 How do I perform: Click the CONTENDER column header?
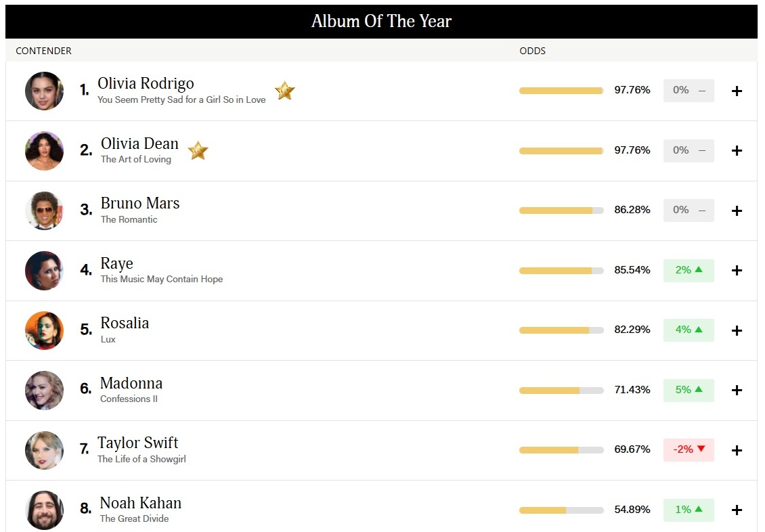coord(43,51)
